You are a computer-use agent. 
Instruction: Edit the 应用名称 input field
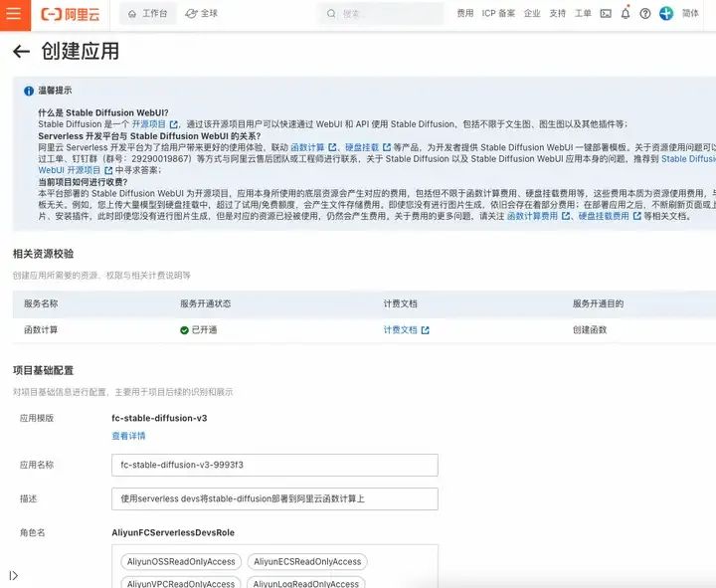click(x=274, y=465)
